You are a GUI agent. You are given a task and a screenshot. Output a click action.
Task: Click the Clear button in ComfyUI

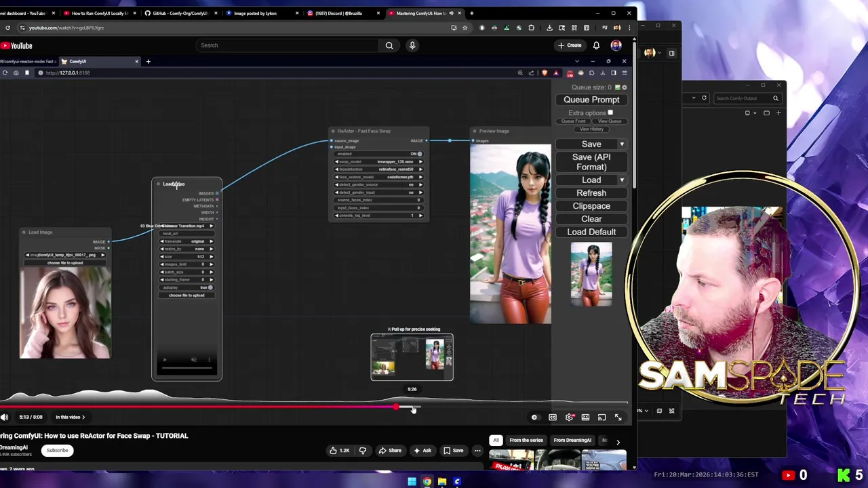[591, 219]
